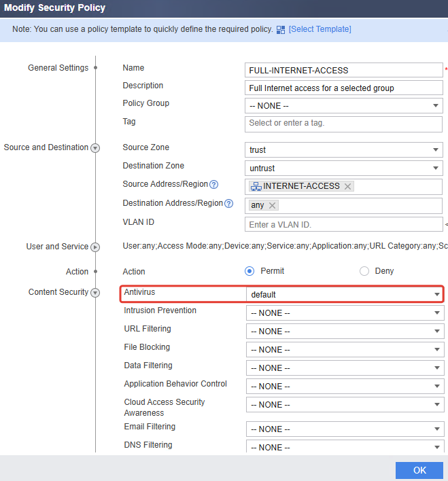448x481 pixels.
Task: Open the Antivirus profile dropdown
Action: click(x=345, y=294)
